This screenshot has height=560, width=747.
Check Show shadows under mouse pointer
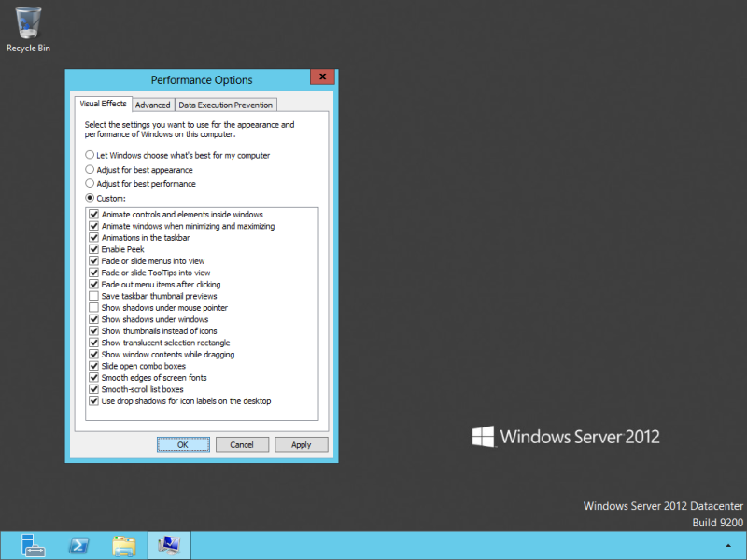point(94,308)
